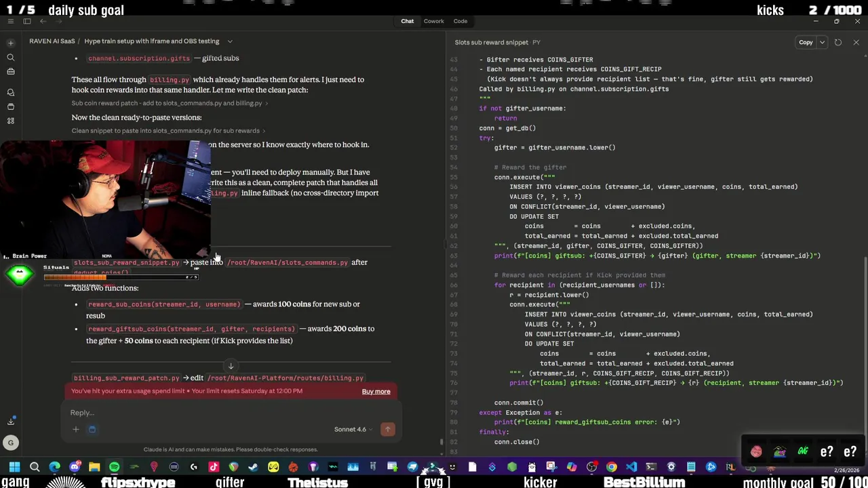Switch to the Chat tab
The height and width of the screenshot is (488, 868).
pos(407,21)
